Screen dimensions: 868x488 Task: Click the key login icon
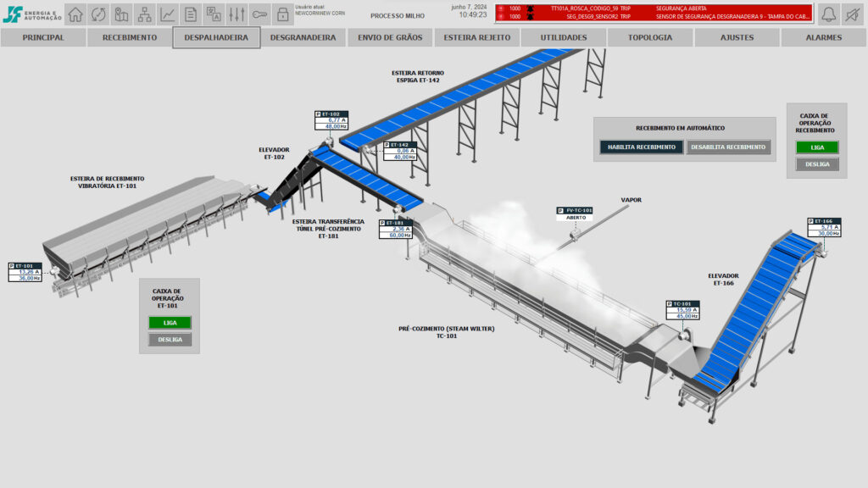tap(259, 14)
